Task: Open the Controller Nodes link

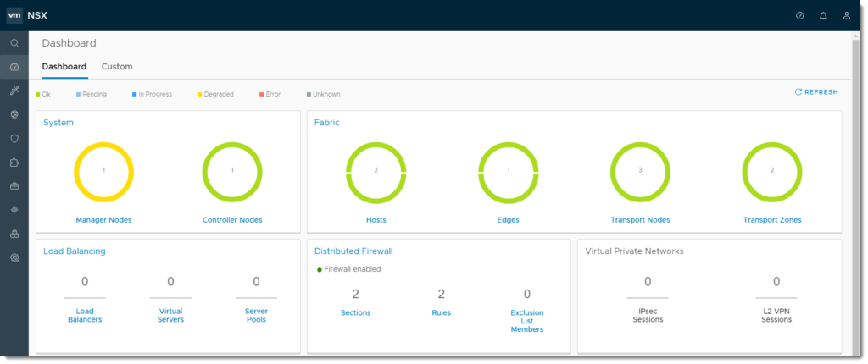Action: point(232,220)
